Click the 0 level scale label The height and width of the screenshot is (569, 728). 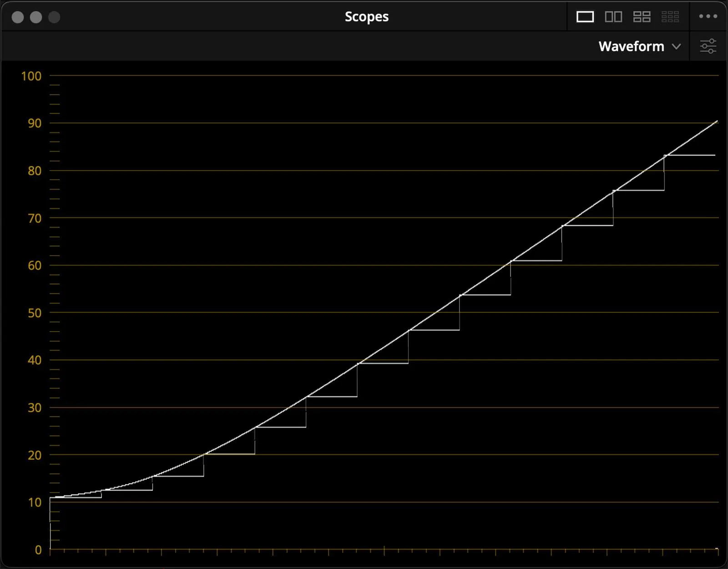pyautogui.click(x=38, y=550)
